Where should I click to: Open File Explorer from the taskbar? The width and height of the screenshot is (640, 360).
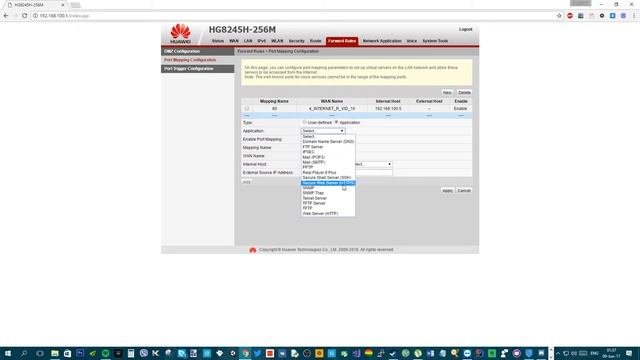coord(55,353)
